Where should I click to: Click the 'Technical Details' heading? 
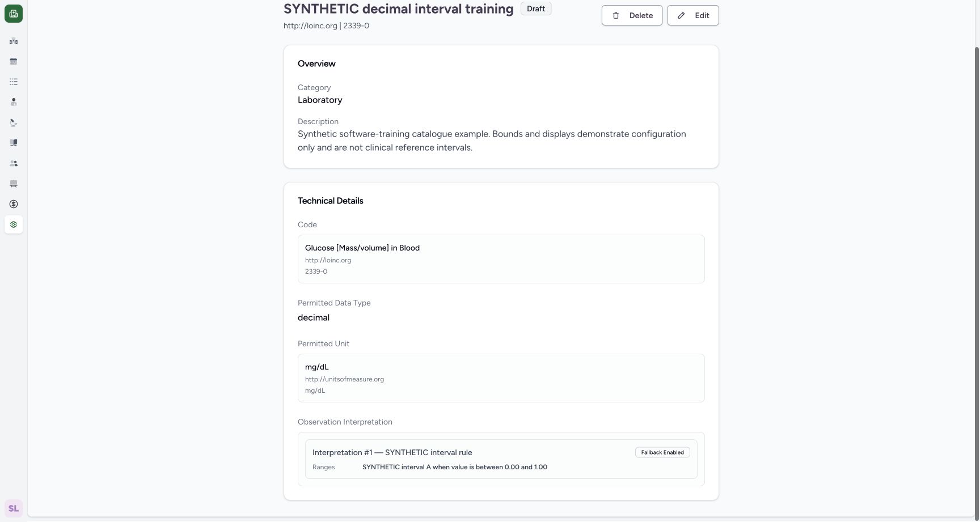coord(331,201)
